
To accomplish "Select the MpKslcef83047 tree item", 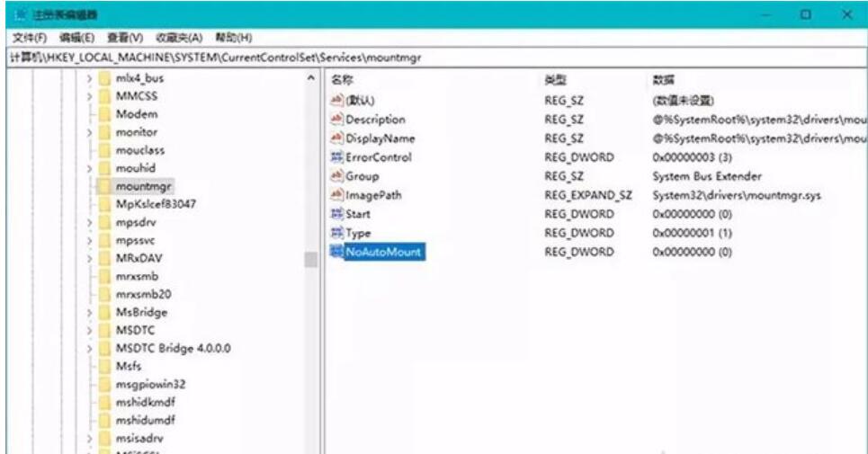I will click(x=156, y=204).
